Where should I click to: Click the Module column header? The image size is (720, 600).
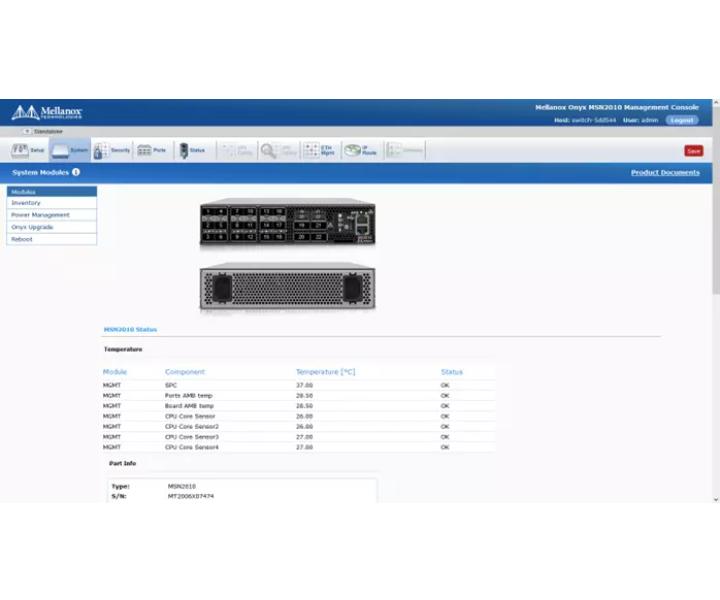[x=115, y=372]
